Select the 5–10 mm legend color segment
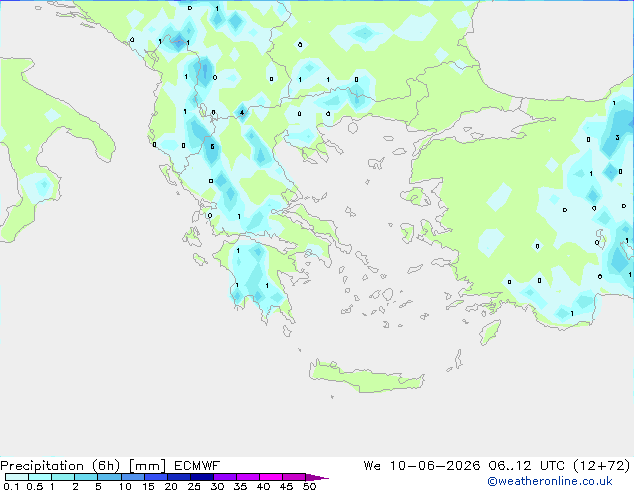Image resolution: width=634 pixels, height=490 pixels. pyautogui.click(x=109, y=477)
